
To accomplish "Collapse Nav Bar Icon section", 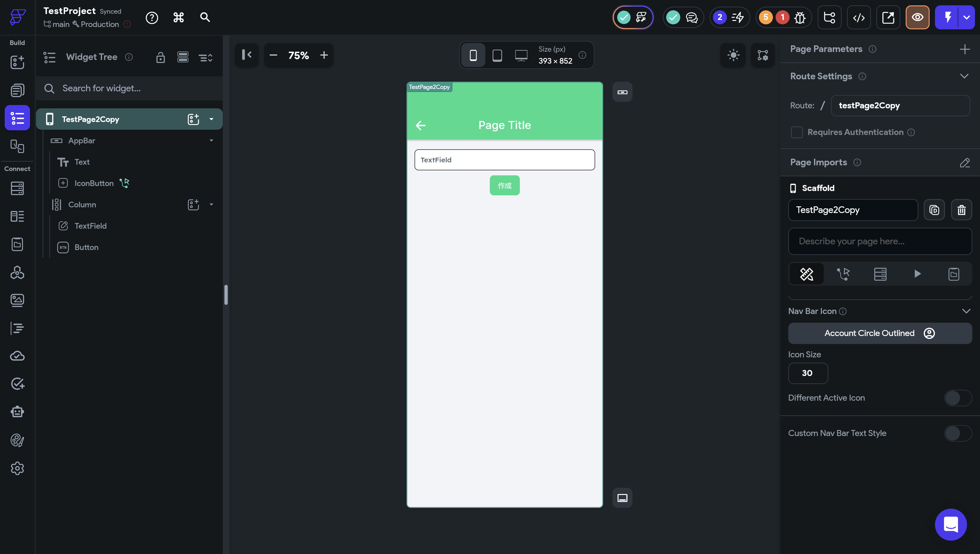I will coord(966,311).
